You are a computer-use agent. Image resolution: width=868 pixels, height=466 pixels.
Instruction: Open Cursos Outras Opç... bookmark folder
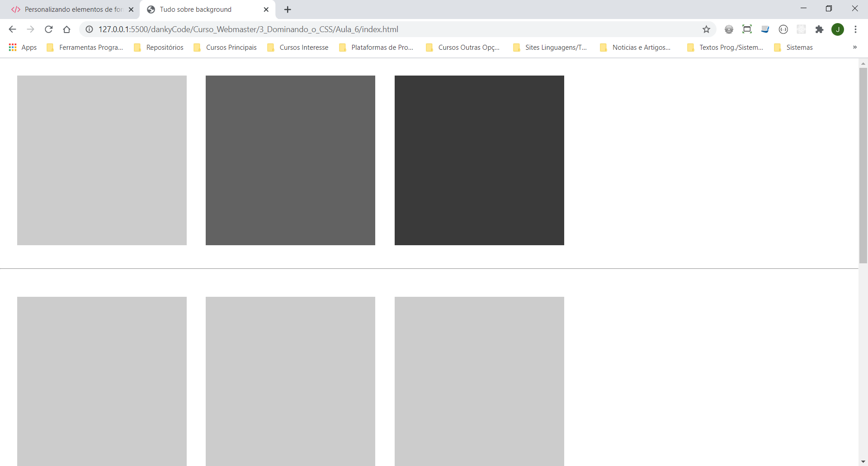pyautogui.click(x=463, y=48)
